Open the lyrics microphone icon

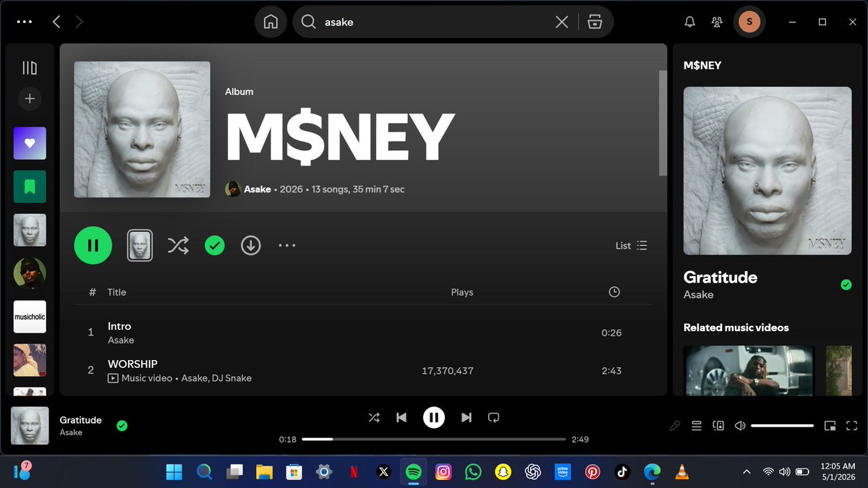pos(675,426)
